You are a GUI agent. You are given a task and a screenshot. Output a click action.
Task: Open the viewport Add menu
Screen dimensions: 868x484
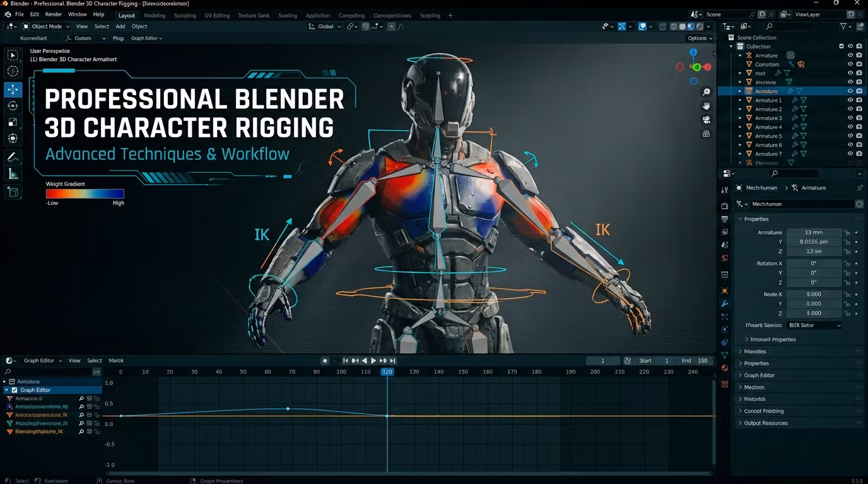[120, 26]
